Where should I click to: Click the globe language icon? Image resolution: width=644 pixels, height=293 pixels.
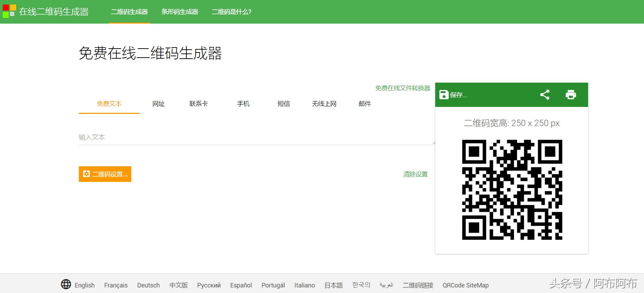[x=66, y=284]
